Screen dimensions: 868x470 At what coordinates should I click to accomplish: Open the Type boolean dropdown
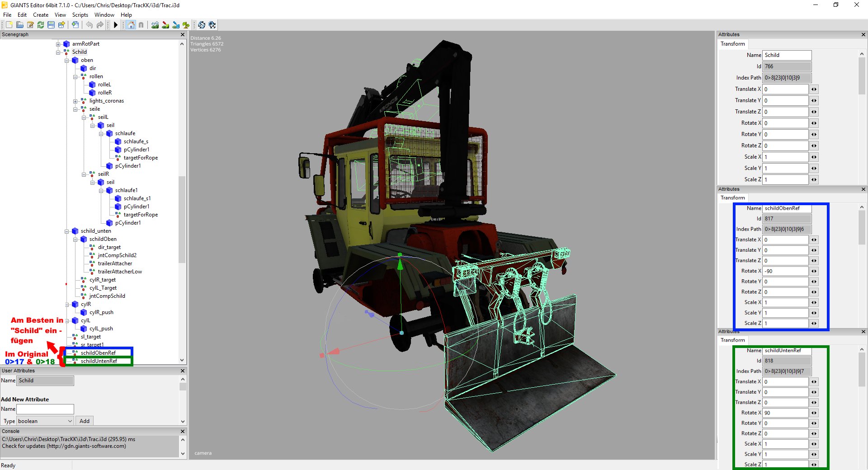pyautogui.click(x=45, y=421)
